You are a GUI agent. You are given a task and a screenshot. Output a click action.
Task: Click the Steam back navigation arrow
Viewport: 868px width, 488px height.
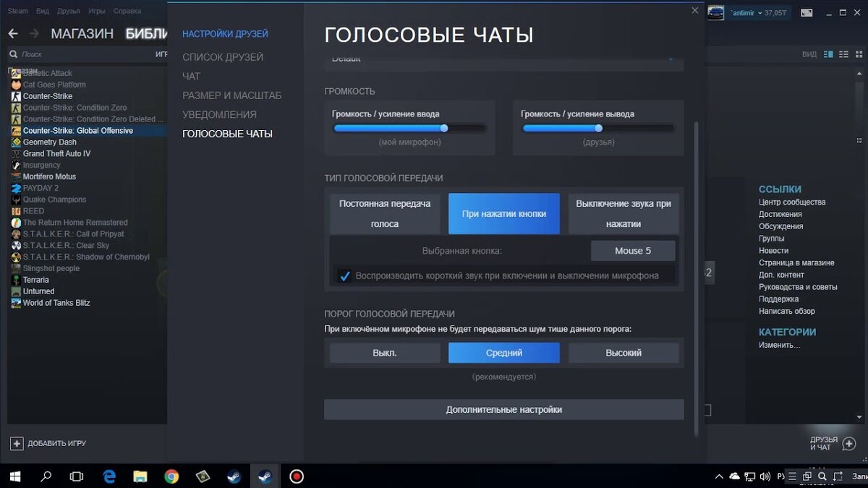coord(13,33)
